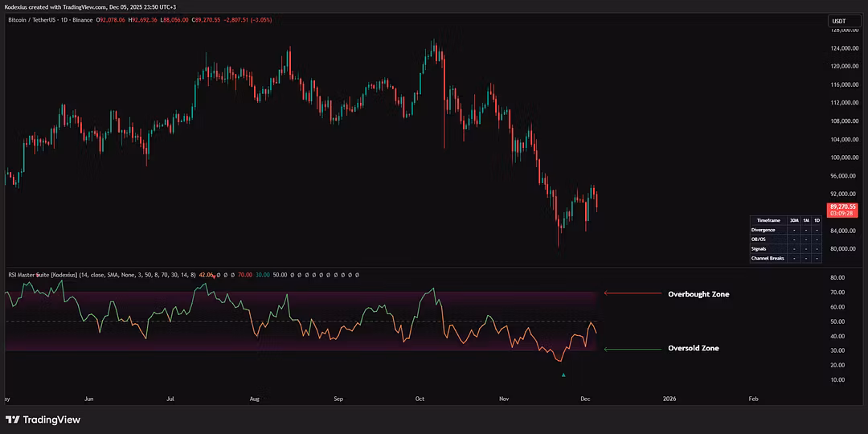Click the 50.00 level on RSI scale

(x=837, y=321)
